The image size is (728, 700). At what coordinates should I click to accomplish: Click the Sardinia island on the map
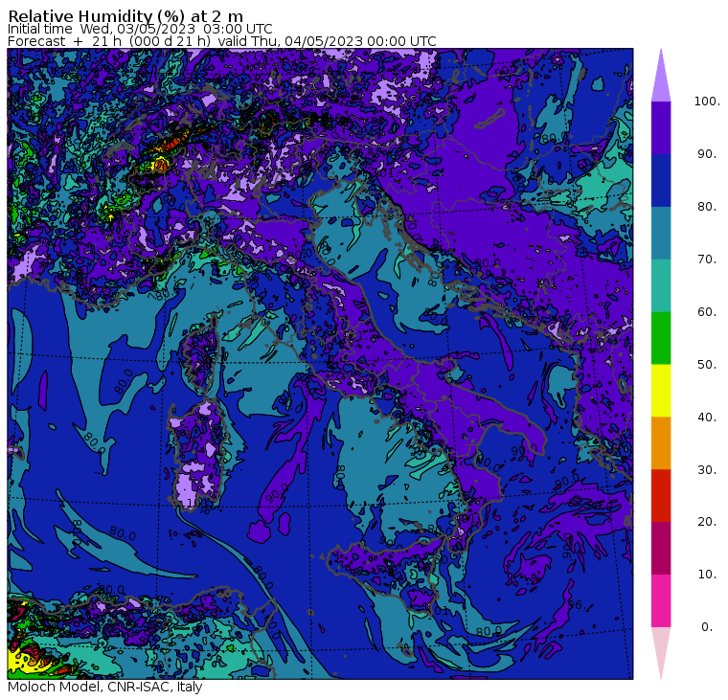click(197, 457)
